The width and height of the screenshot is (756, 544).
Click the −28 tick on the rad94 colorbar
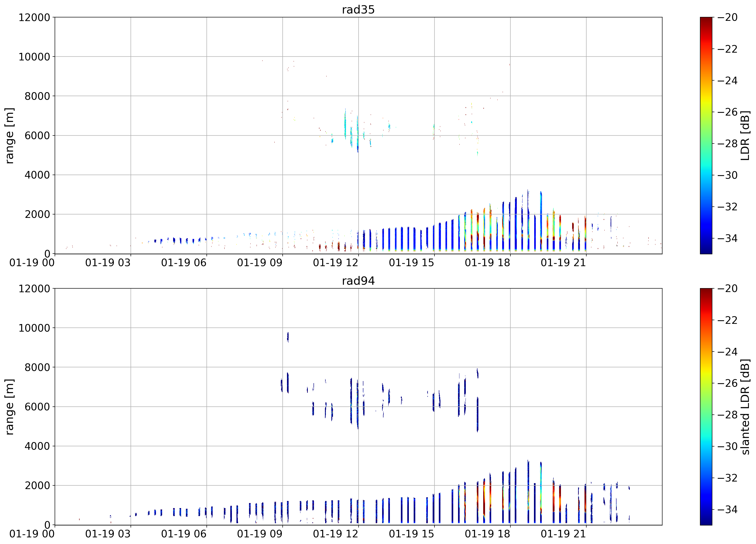coord(727,415)
